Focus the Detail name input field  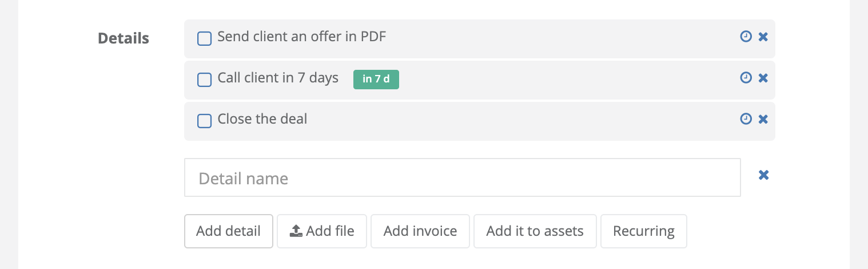click(x=463, y=178)
